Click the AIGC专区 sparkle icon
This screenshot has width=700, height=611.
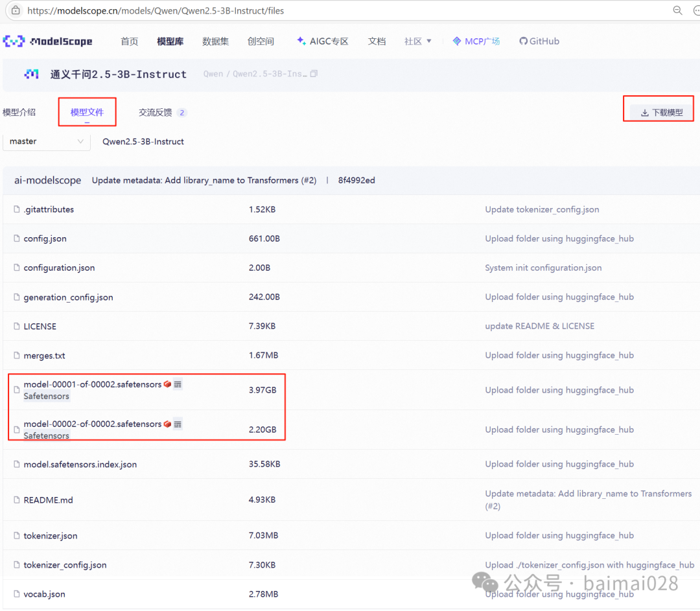point(300,41)
